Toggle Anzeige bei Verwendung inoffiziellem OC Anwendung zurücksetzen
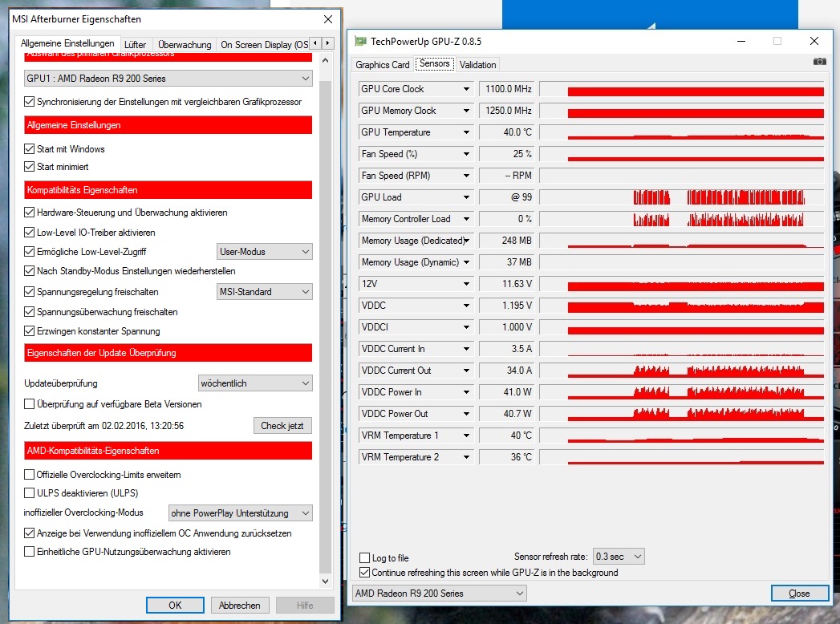This screenshot has width=840, height=624. 30,533
